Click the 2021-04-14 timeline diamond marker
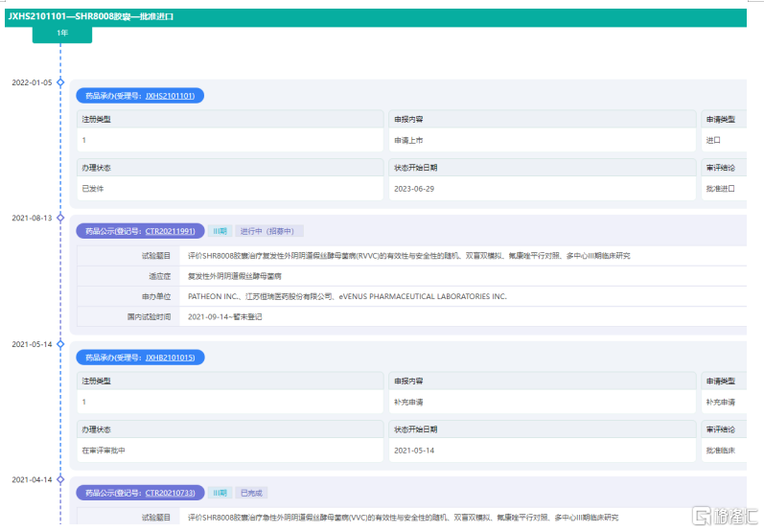This screenshot has width=764, height=532. pos(60,479)
